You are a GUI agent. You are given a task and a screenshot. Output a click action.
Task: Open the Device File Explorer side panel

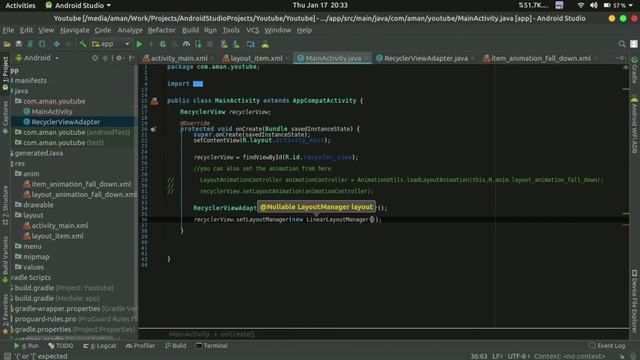click(x=634, y=301)
